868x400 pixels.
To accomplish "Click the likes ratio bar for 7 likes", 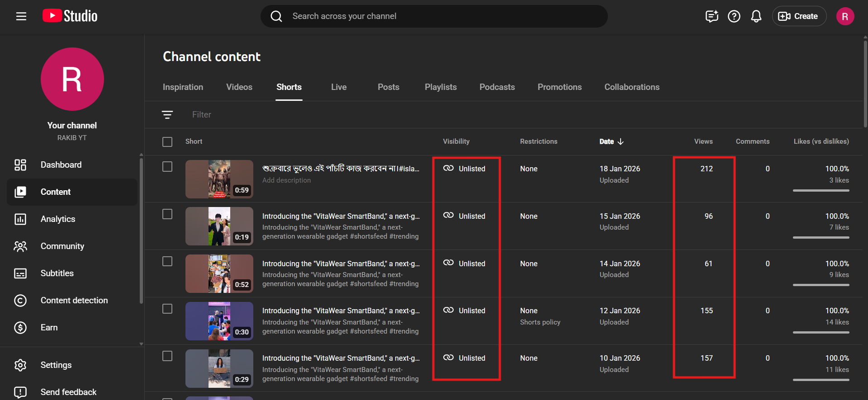I will [x=821, y=237].
